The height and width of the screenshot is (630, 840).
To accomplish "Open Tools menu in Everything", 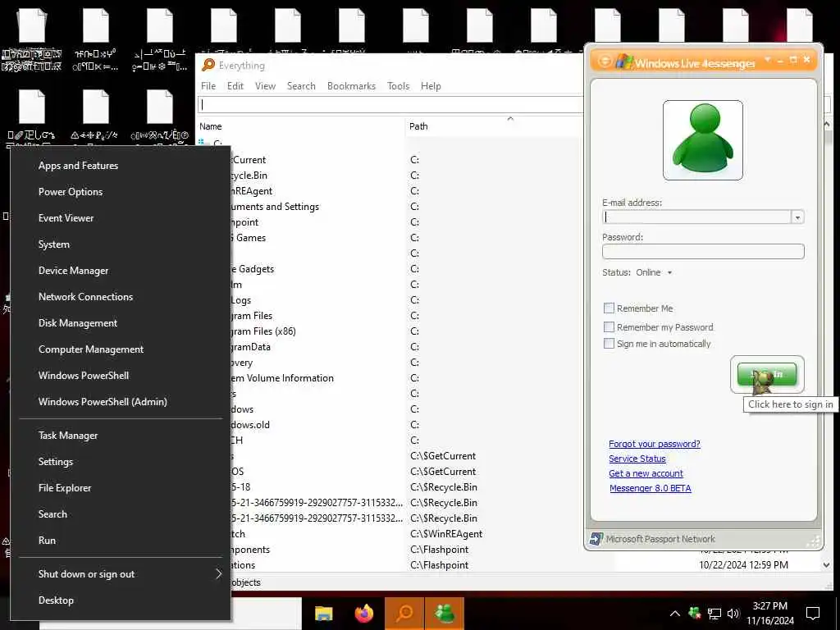I will click(x=398, y=85).
